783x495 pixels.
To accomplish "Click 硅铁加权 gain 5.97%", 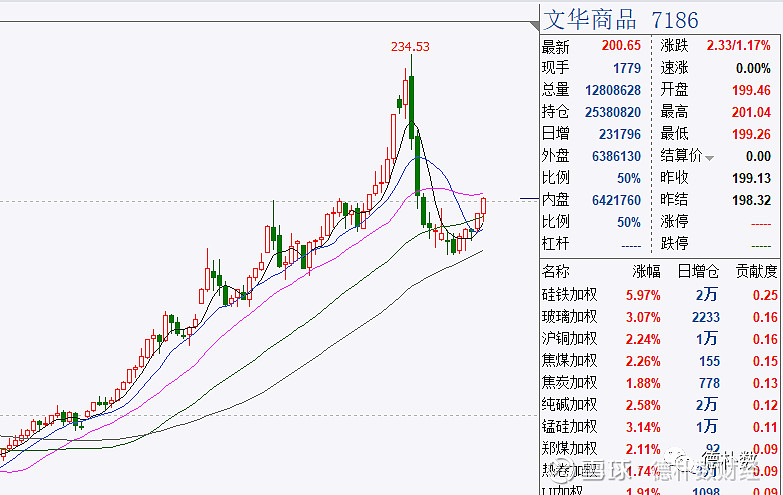I will (x=643, y=295).
